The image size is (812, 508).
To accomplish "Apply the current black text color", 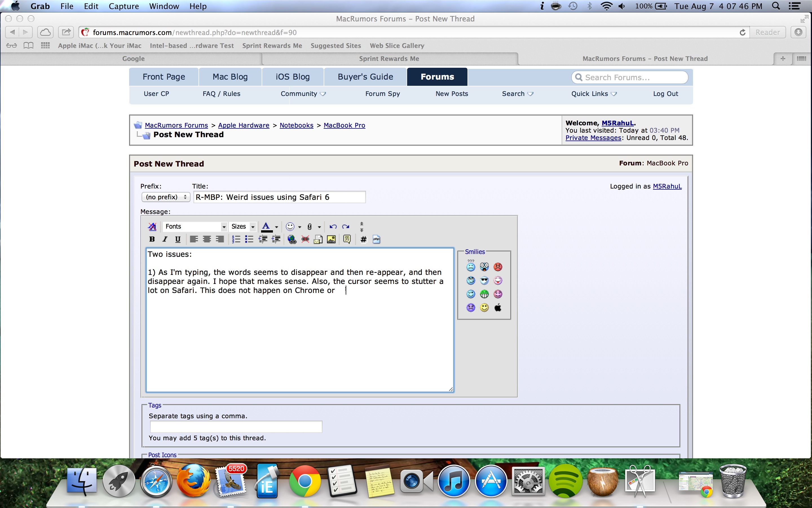I will (x=266, y=227).
